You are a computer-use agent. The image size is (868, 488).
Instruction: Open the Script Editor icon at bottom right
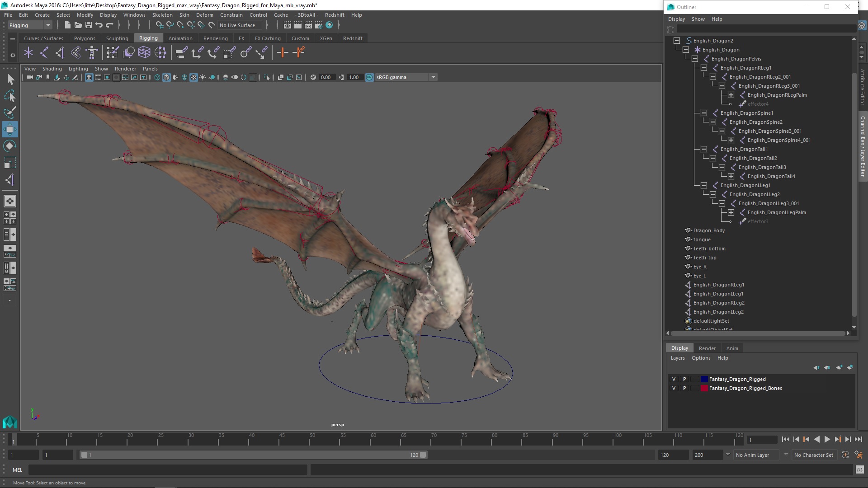tap(859, 470)
